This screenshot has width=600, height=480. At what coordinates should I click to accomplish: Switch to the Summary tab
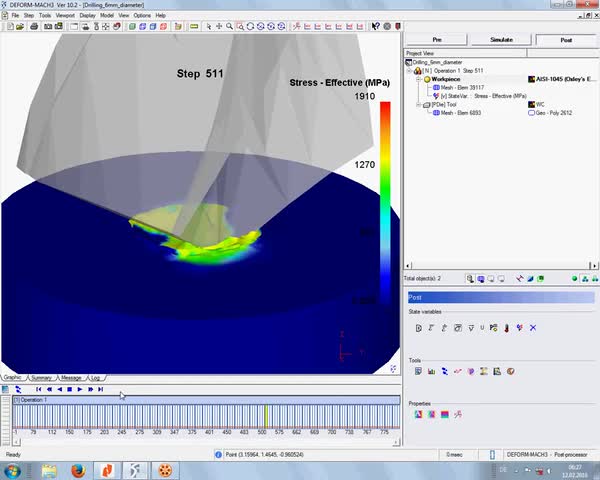41,378
